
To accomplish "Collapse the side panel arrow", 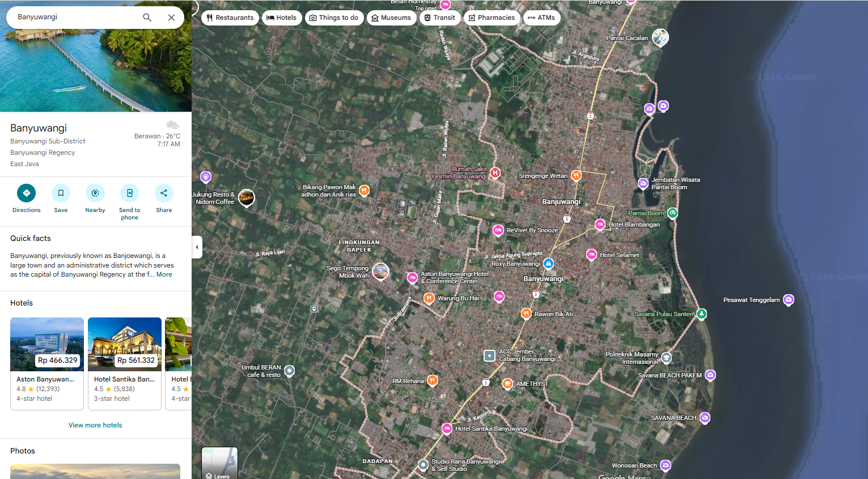I will (x=197, y=247).
